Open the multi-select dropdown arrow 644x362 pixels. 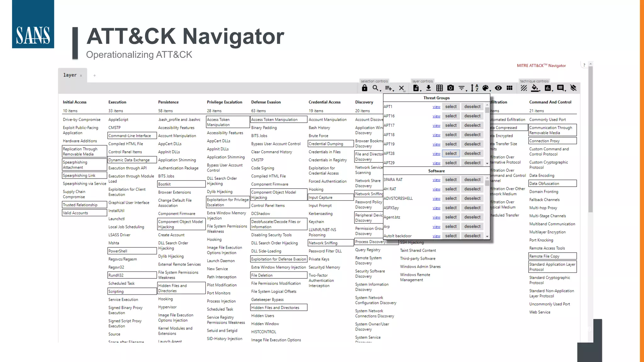click(x=394, y=91)
